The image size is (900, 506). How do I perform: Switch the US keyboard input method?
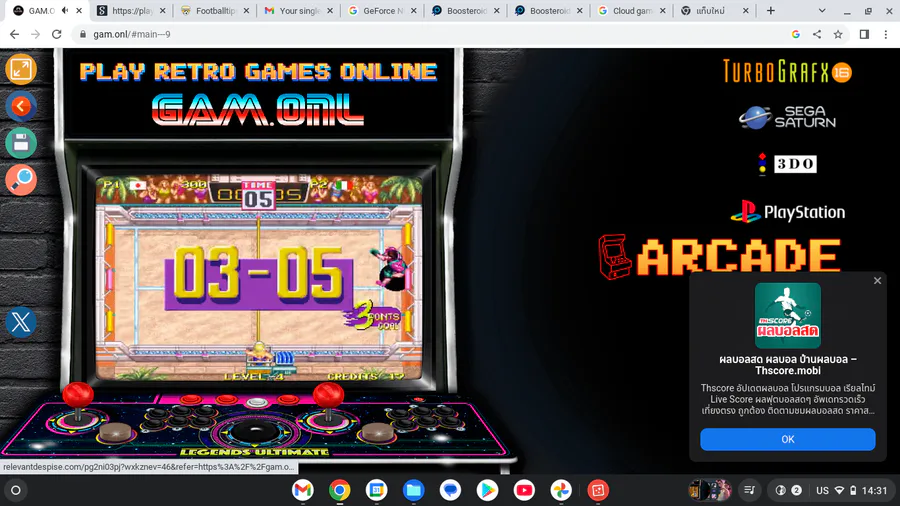coord(822,491)
